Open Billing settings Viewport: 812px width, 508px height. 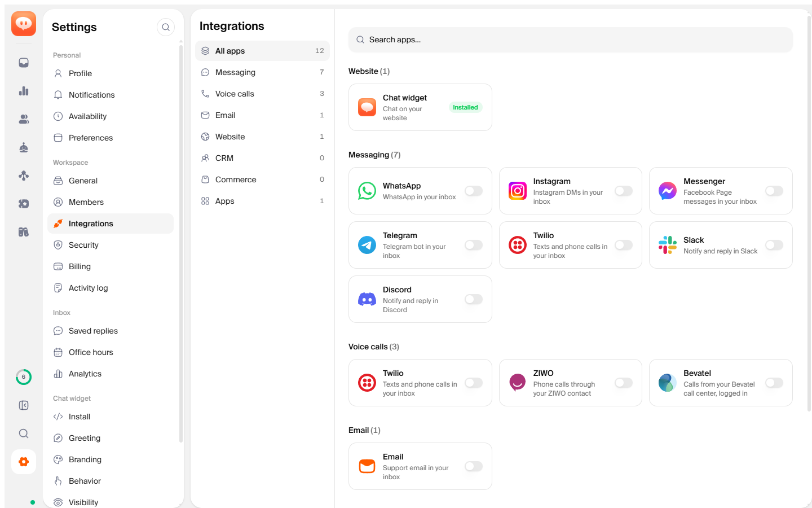pyautogui.click(x=111, y=266)
